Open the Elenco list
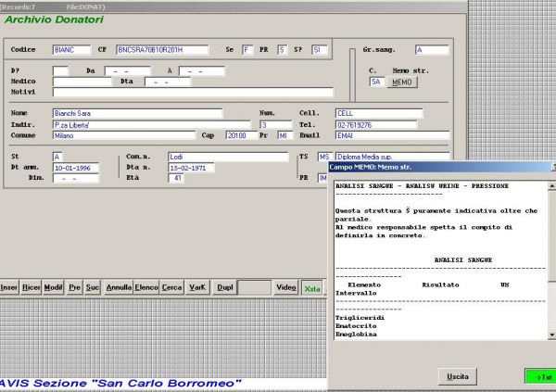556x392 pixels. [x=146, y=287]
